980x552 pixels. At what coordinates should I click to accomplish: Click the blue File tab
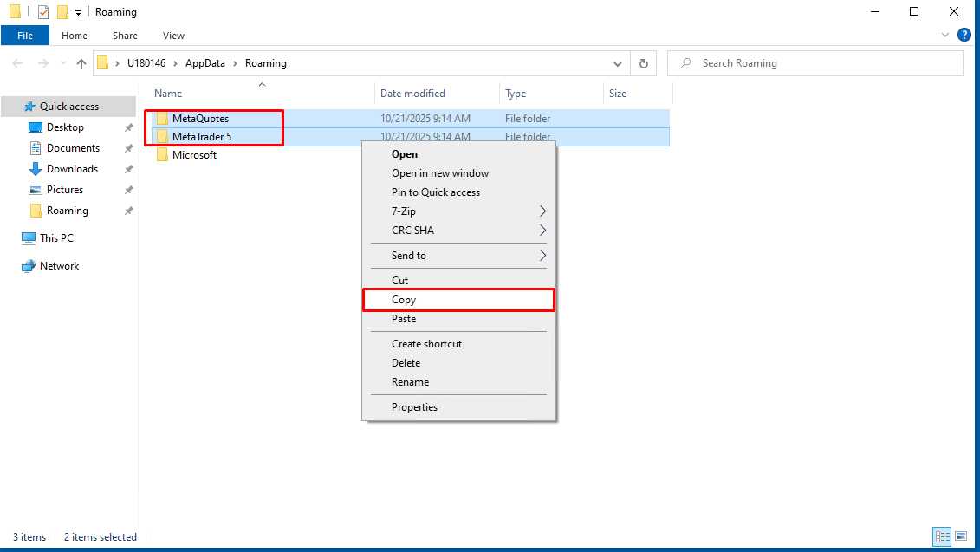25,36
